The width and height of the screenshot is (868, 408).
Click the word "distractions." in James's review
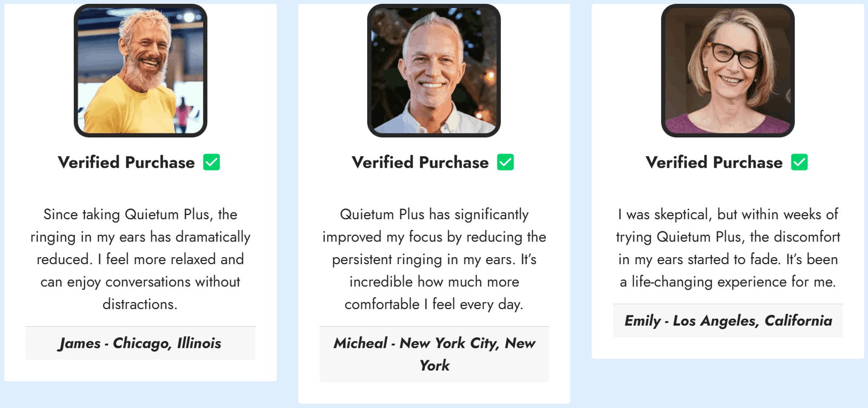[140, 304]
